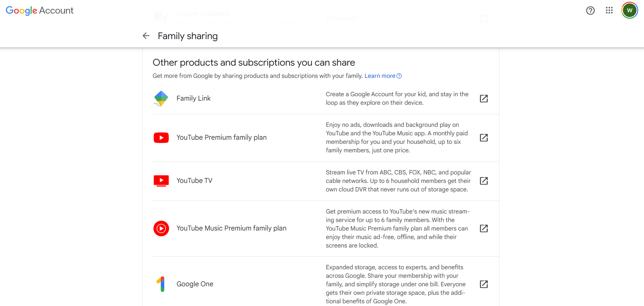Select the Google One label
This screenshot has height=306, width=644.
[x=195, y=284]
